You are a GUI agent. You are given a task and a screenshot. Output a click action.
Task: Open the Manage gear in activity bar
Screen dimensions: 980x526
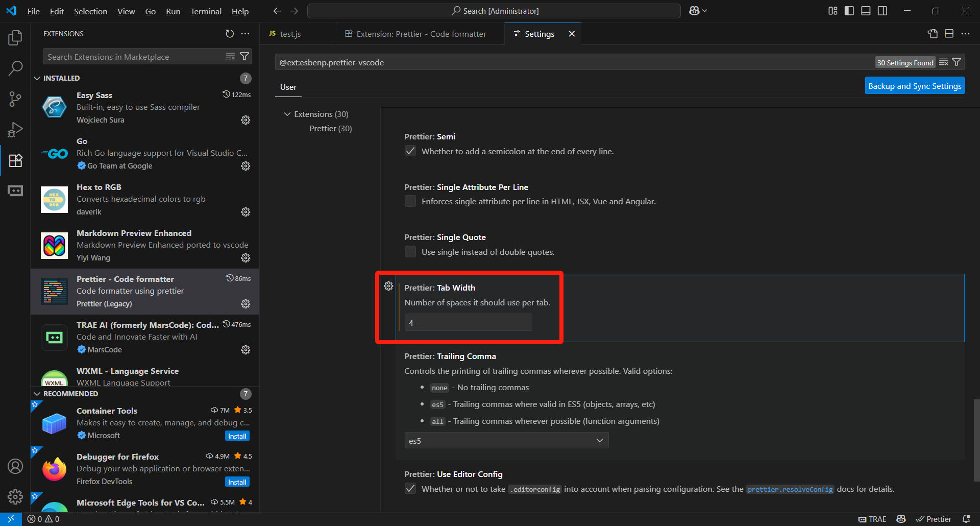pos(15,496)
